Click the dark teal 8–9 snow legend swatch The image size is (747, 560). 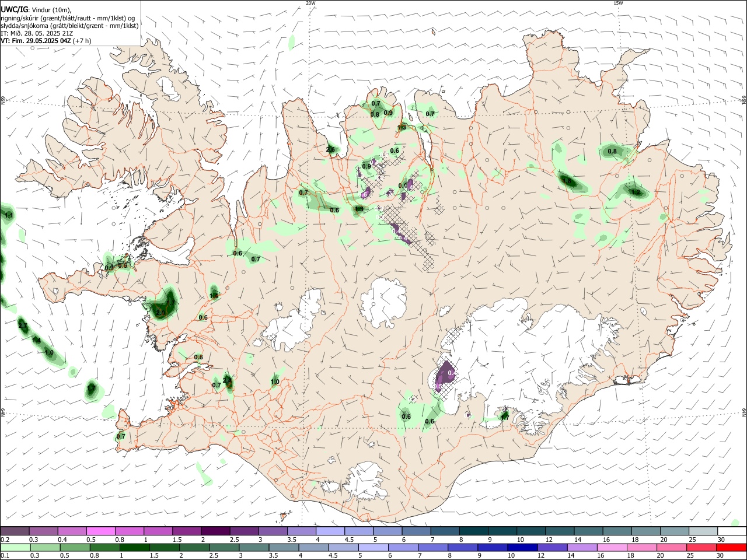click(x=474, y=531)
